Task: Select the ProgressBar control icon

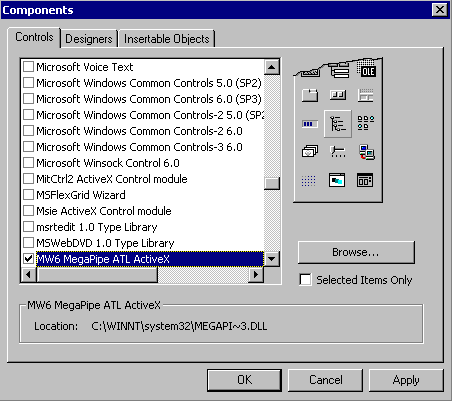Action: [x=310, y=124]
